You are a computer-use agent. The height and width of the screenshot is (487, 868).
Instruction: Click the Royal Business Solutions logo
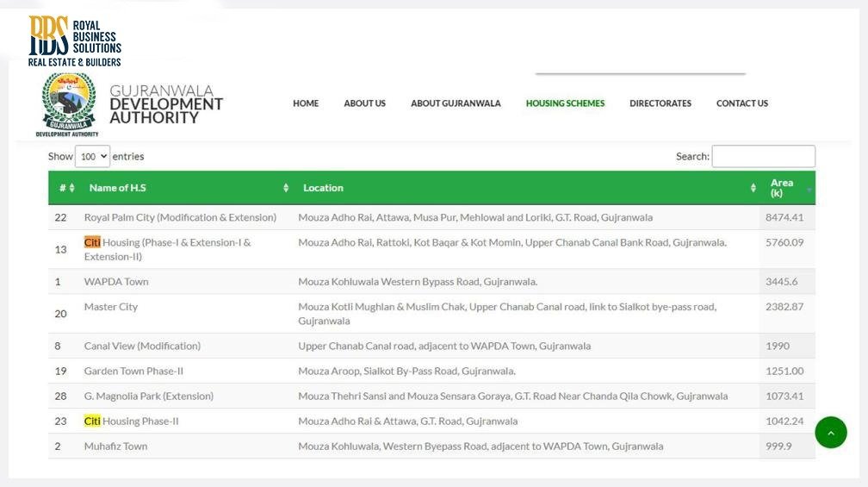pos(74,41)
